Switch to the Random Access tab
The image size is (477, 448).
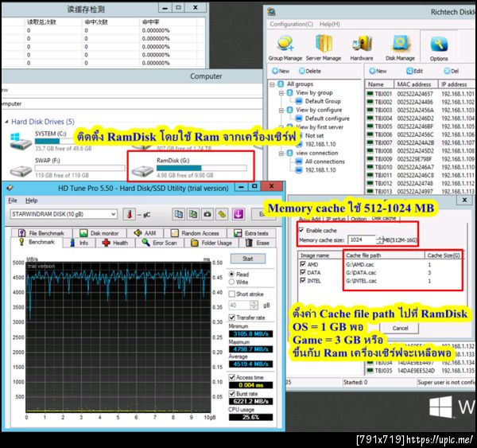click(x=196, y=233)
